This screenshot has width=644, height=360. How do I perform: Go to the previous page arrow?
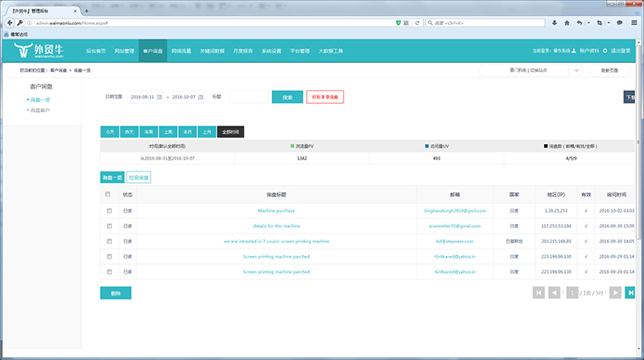(554, 292)
